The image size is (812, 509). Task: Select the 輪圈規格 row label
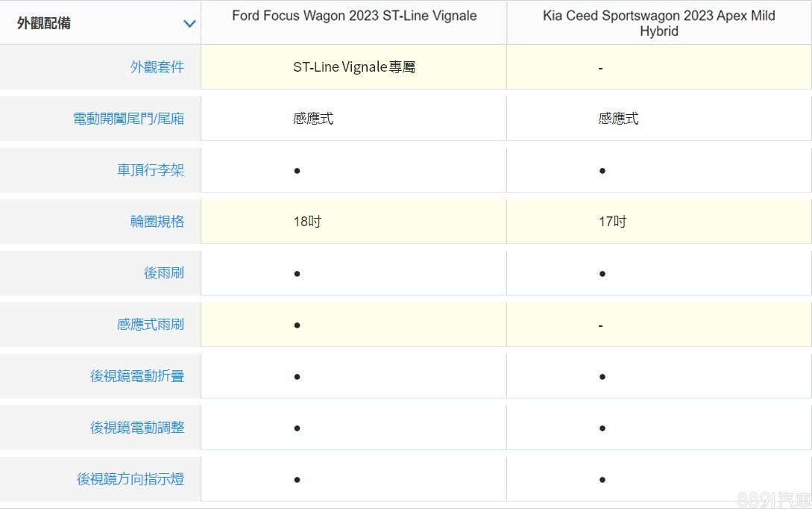tap(157, 222)
